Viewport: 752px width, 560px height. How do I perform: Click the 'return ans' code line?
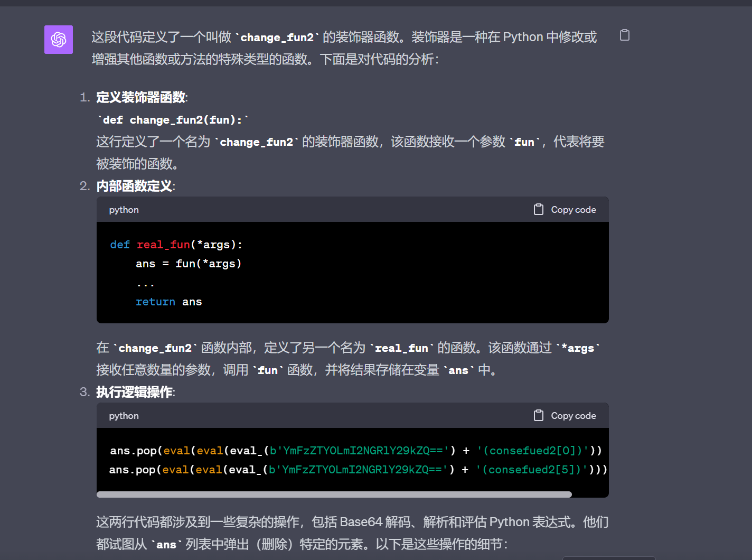click(x=168, y=302)
